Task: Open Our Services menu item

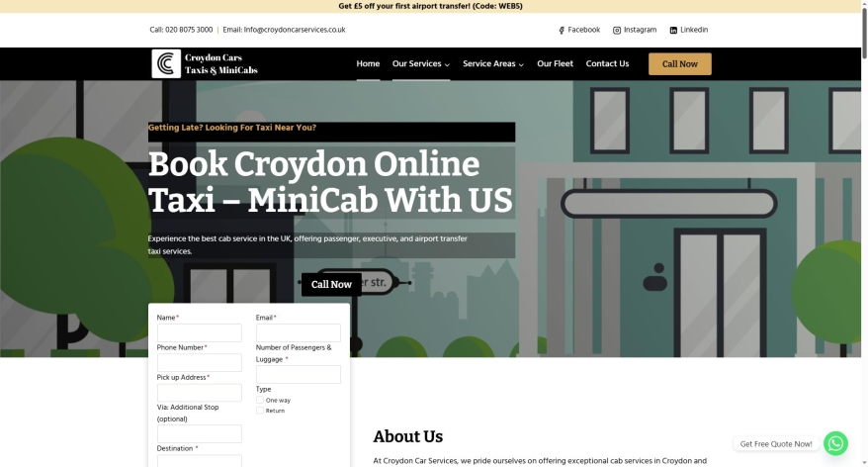Action: pos(417,63)
